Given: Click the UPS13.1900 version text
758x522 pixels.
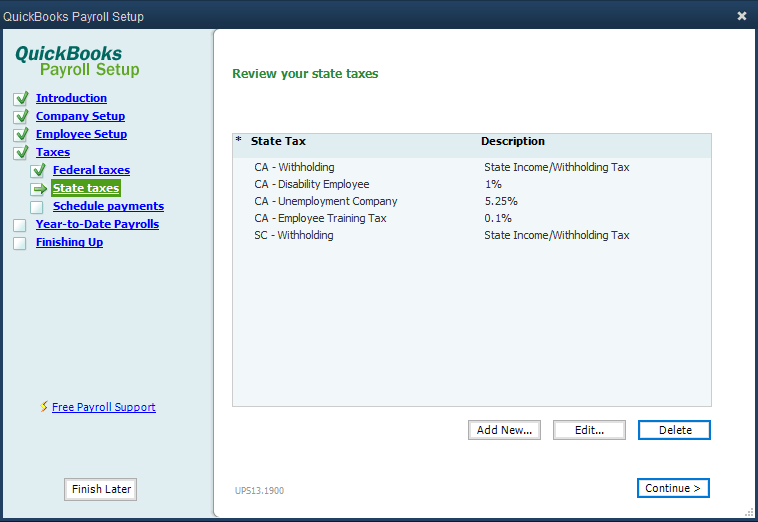Looking at the screenshot, I should click(259, 491).
